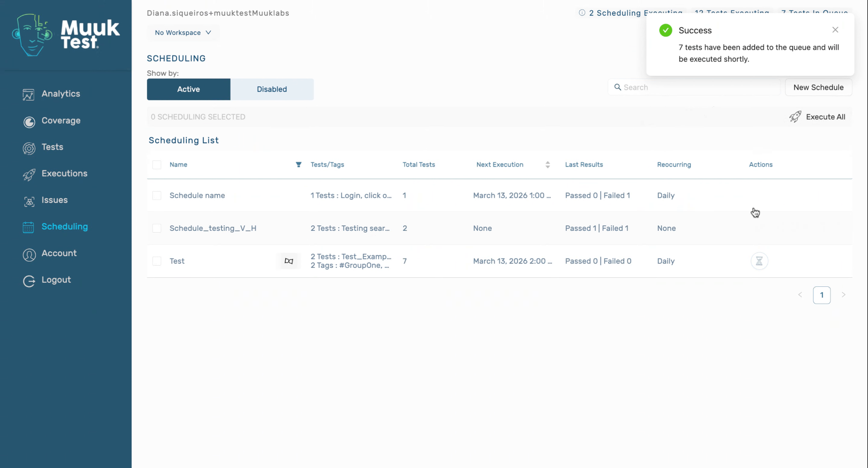Click '2 Tags : #GroupOne' text
868x468 pixels.
click(x=350, y=266)
